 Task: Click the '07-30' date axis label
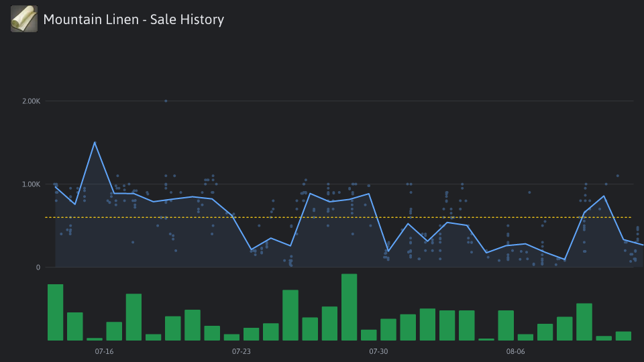378,351
